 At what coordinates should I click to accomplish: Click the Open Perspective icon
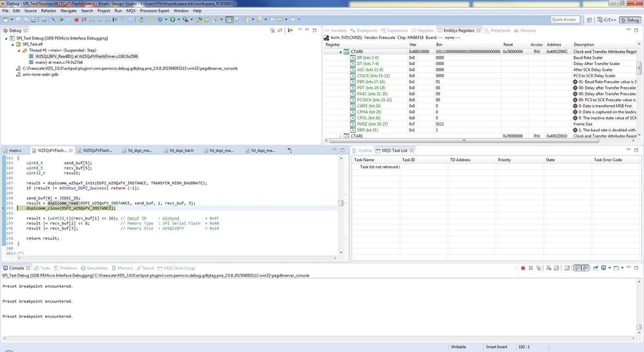click(x=589, y=20)
